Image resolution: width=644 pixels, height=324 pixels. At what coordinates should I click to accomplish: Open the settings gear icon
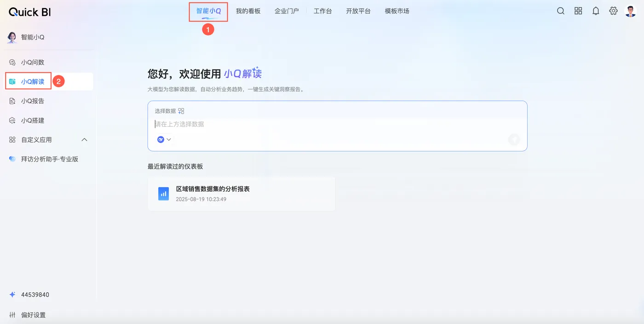(x=613, y=11)
